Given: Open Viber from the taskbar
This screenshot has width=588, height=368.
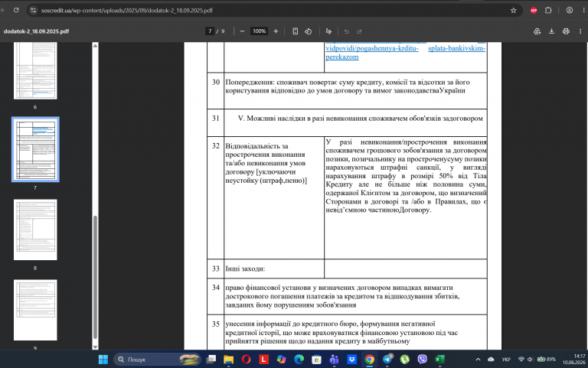Looking at the screenshot, I should tap(423, 360).
